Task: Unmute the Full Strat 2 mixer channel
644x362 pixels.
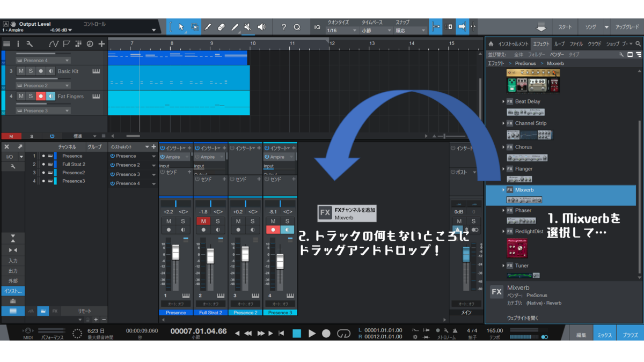Action: [x=203, y=221]
